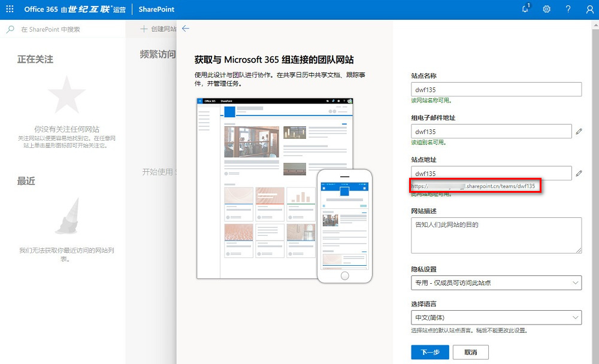
Task: Open the language selection dropdown
Action: tap(496, 317)
